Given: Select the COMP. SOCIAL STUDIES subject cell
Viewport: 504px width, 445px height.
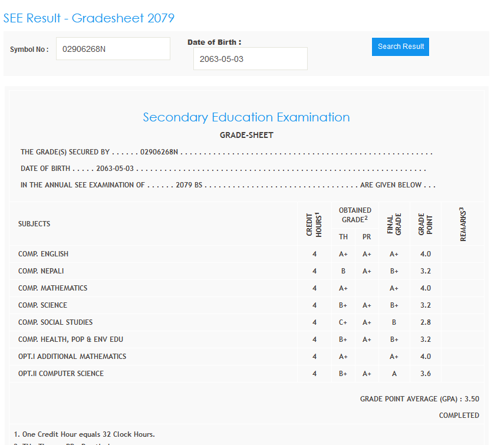Looking at the screenshot, I should (x=55, y=322).
